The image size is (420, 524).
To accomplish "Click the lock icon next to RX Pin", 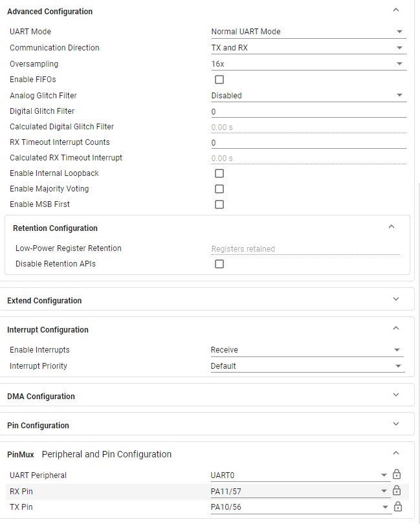I will pyautogui.click(x=397, y=491).
